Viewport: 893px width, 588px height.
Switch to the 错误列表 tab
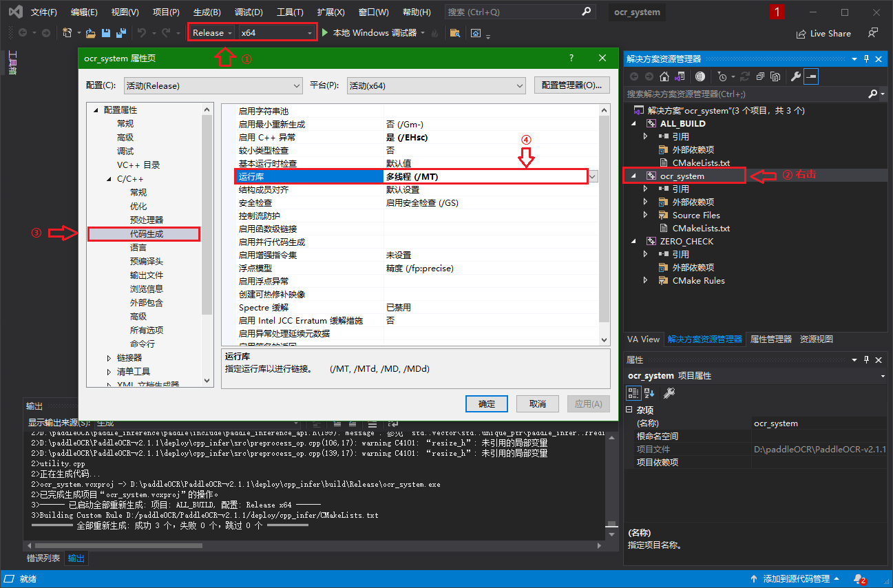43,558
